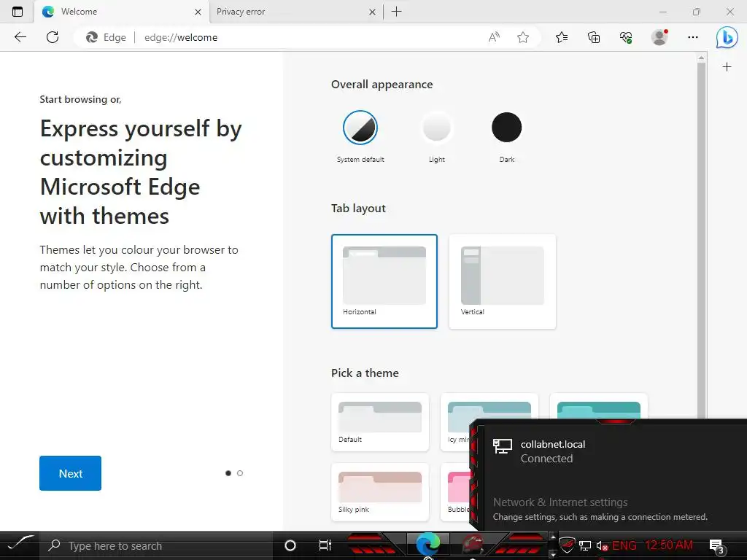Open Task View icon
This screenshot has width=747, height=560.
pyautogui.click(x=325, y=545)
